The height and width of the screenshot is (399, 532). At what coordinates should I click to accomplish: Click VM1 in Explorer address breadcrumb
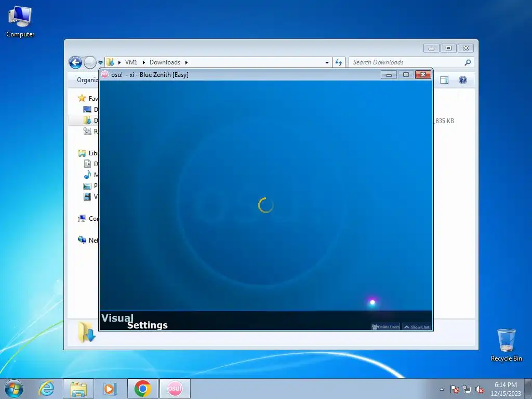[x=131, y=62]
